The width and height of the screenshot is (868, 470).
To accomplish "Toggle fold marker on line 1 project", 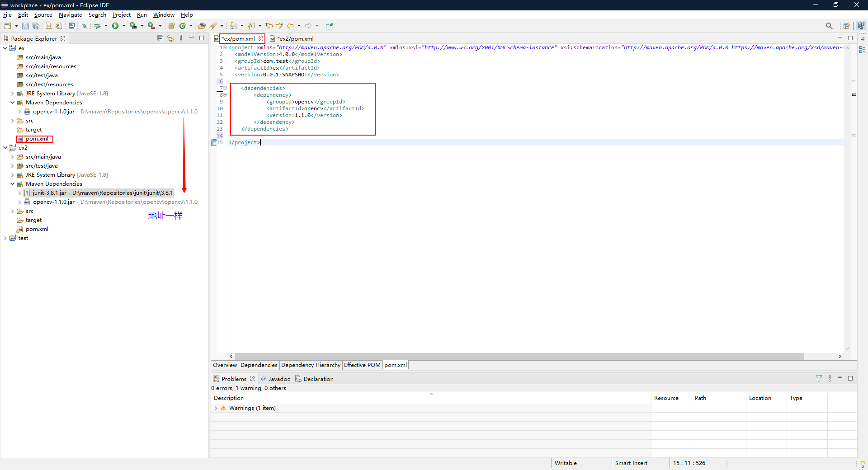I will (225, 47).
